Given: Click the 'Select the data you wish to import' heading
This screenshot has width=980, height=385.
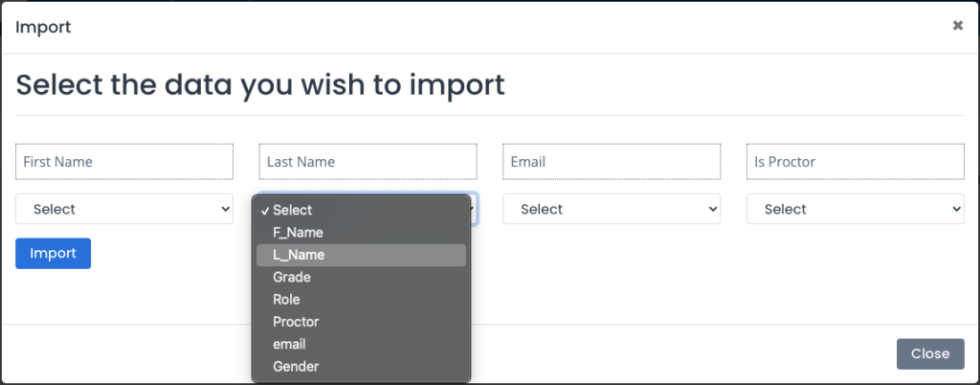Looking at the screenshot, I should click(260, 85).
